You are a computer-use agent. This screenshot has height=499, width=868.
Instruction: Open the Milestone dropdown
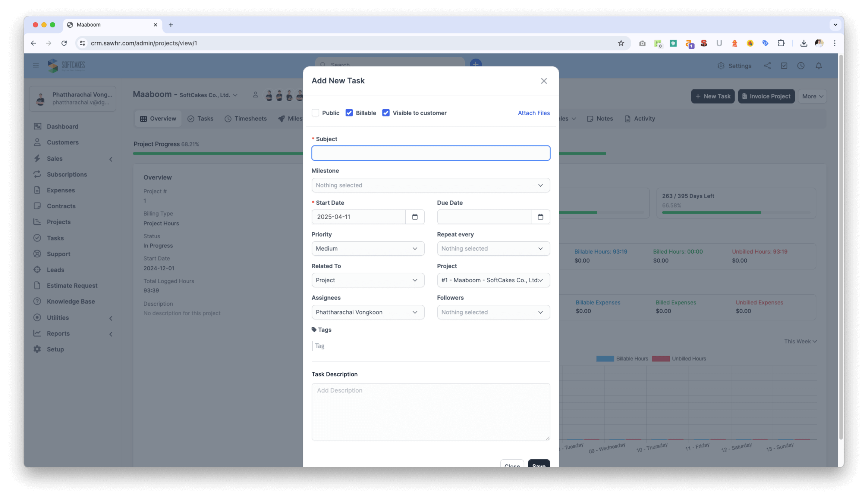431,185
